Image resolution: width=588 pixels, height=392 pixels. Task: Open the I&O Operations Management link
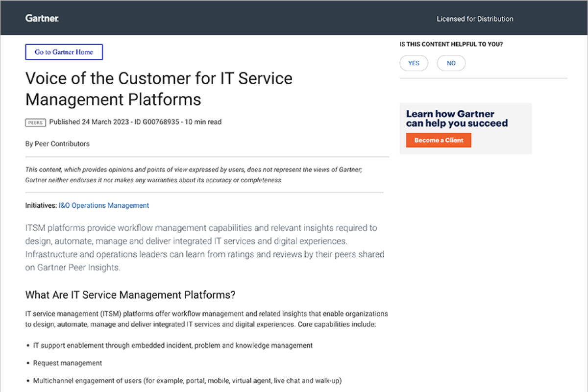click(x=104, y=205)
